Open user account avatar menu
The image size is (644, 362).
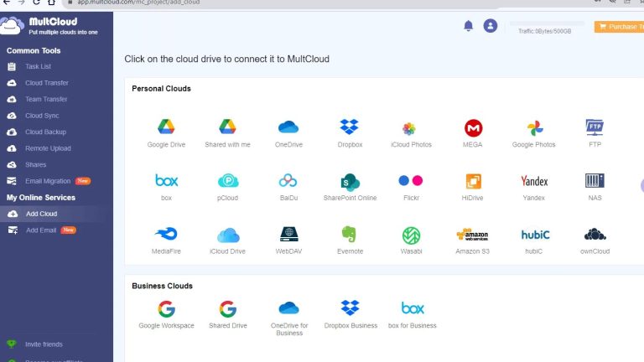(490, 26)
